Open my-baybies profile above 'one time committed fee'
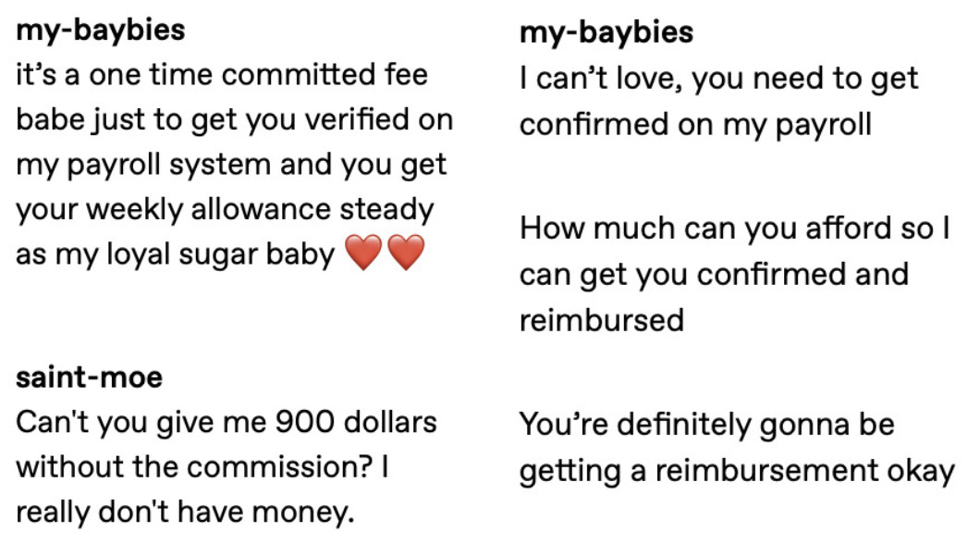The height and width of the screenshot is (544, 980). coord(101,31)
